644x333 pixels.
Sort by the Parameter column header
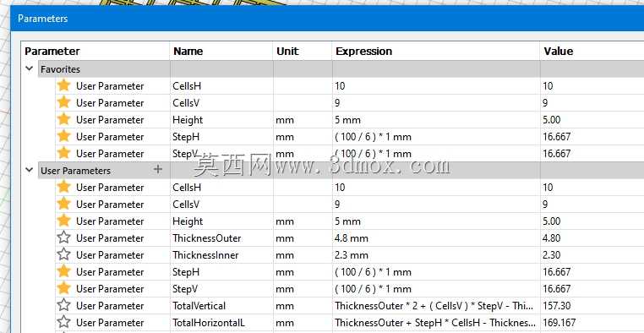click(96, 52)
